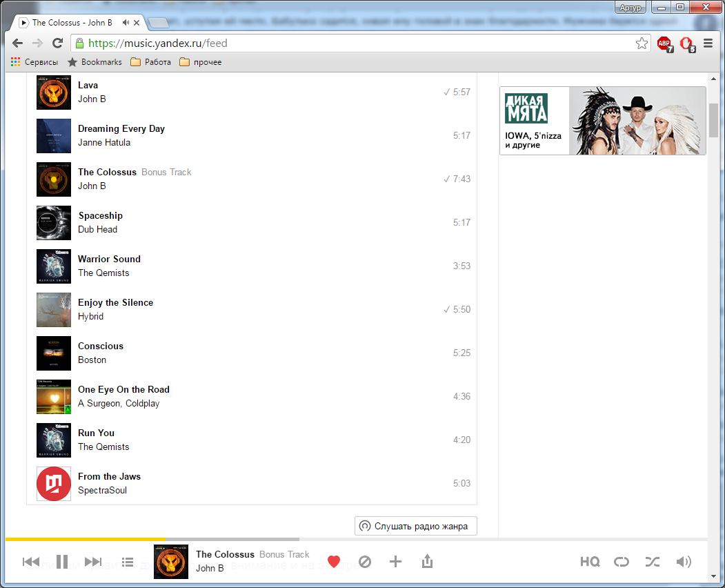Open the Coldplay artist link

(x=142, y=404)
